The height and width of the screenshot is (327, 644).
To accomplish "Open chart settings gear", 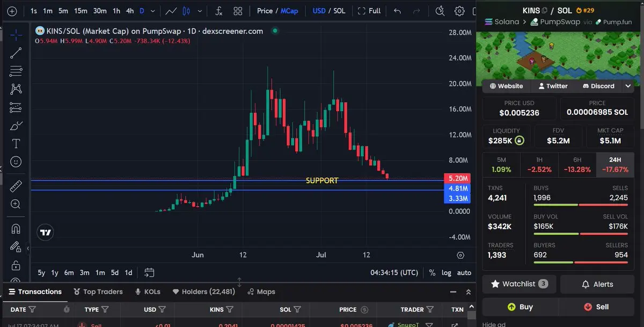I will (x=459, y=11).
